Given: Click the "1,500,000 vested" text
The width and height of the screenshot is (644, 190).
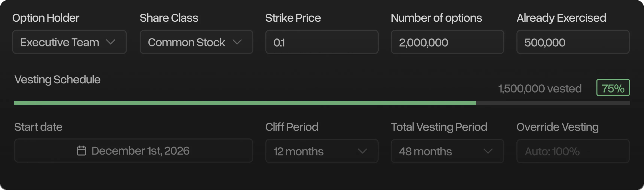Looking at the screenshot, I should (540, 89).
